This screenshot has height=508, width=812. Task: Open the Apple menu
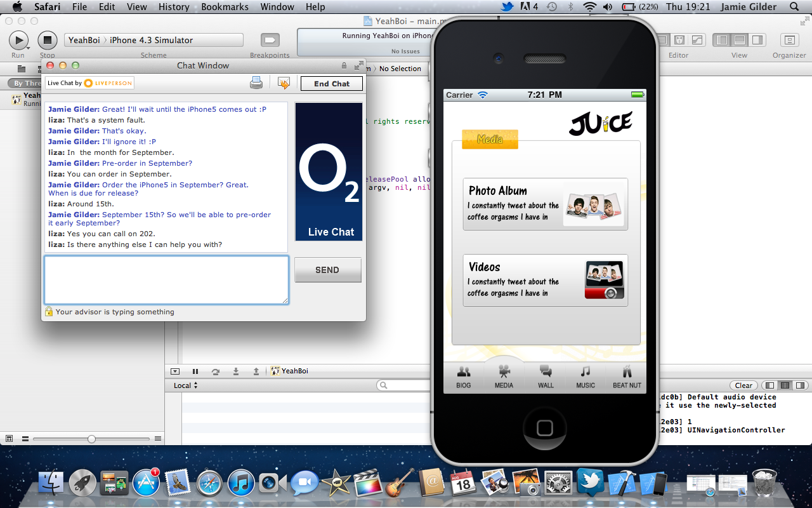16,7
